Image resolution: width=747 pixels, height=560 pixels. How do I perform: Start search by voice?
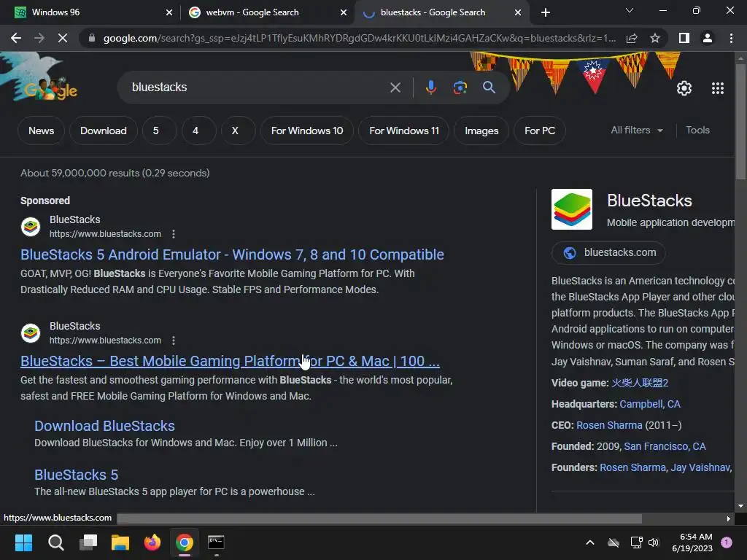[x=430, y=87]
